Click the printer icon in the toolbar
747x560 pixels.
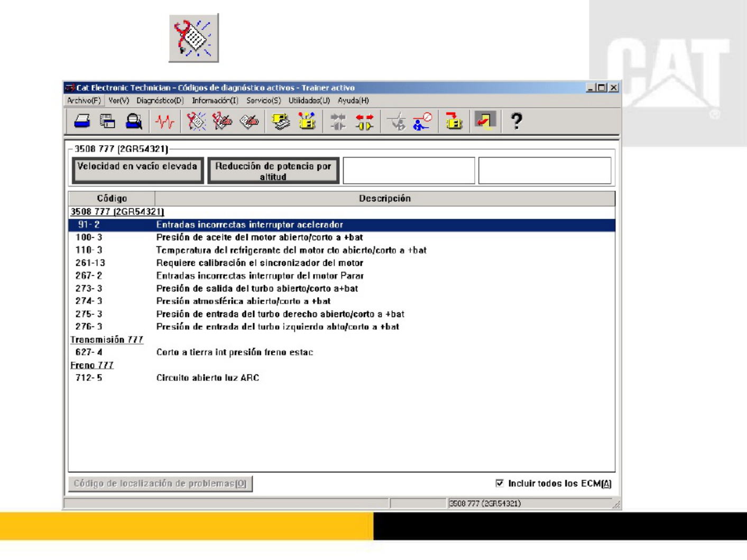tap(82, 122)
